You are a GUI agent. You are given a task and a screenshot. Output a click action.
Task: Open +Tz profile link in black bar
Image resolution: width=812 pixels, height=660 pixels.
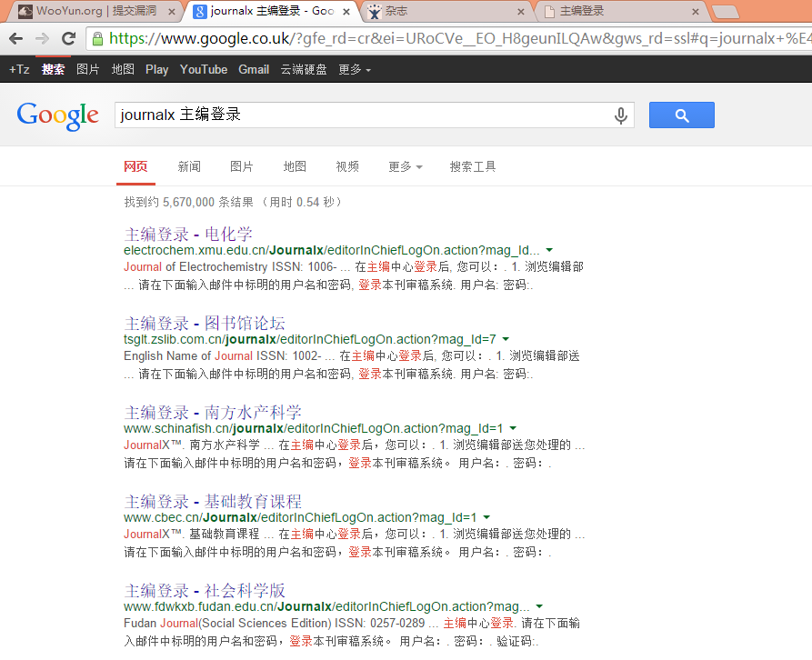coord(19,69)
